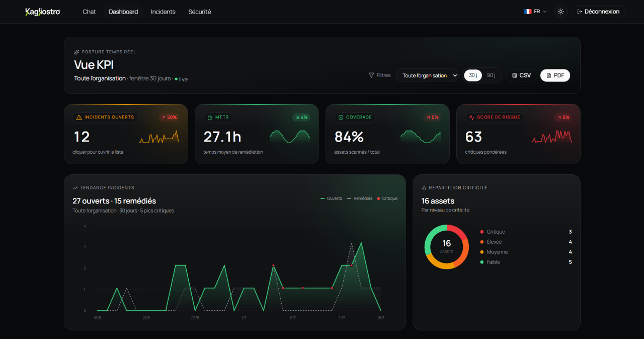Screen dimensions: 644x339
Task: Click the Coverage shield icon
Action: [x=341, y=117]
